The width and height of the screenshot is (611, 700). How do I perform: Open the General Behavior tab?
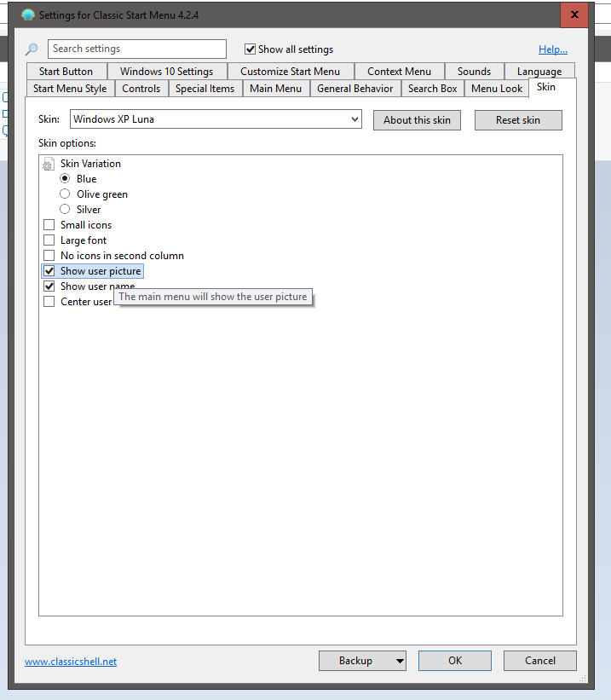[355, 89]
